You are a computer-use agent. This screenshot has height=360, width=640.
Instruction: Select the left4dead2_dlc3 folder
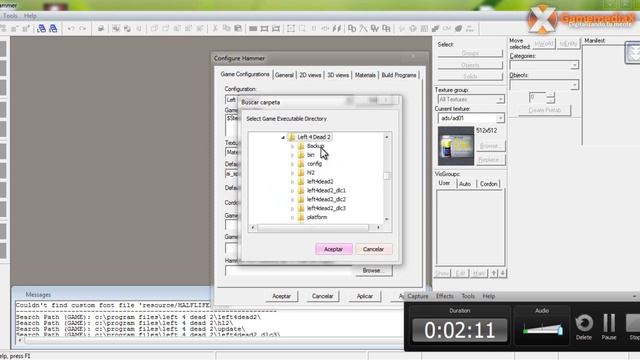[326, 209]
